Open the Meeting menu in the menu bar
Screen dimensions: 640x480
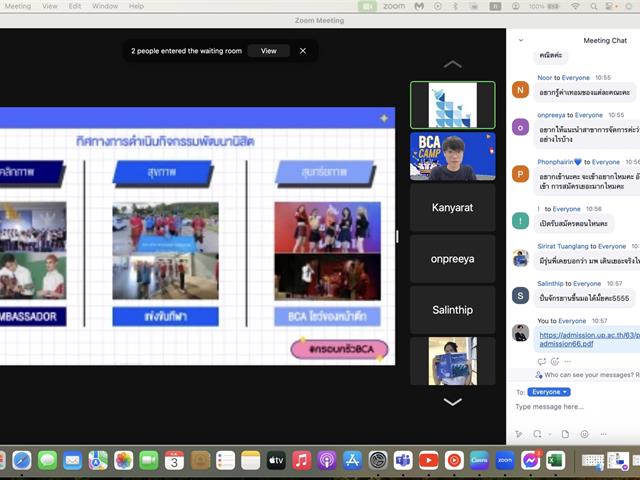18,6
